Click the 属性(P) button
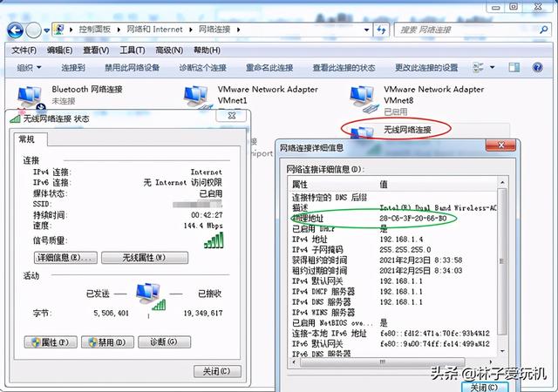The height and width of the screenshot is (392, 558). (x=51, y=342)
